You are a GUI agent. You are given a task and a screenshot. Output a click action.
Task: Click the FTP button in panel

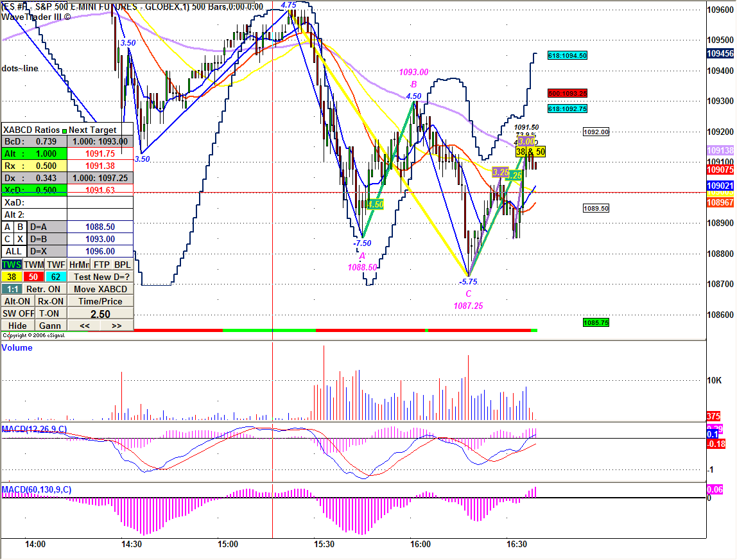100,265
